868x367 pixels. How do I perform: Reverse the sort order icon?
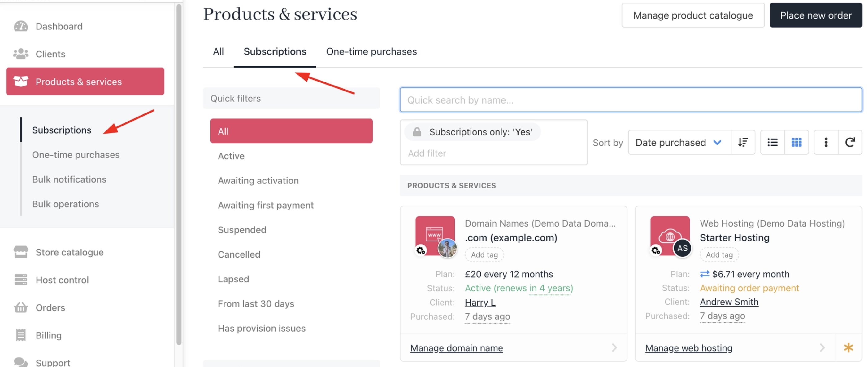point(743,142)
